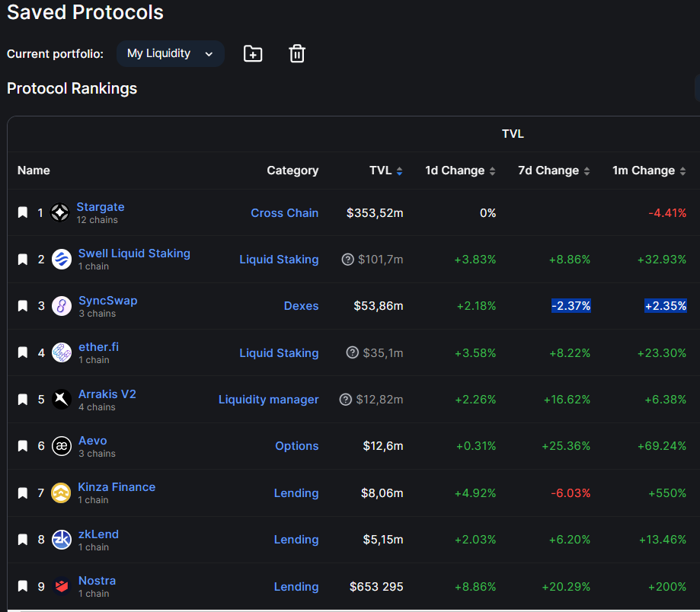The height and width of the screenshot is (612, 700).
Task: Toggle the bookmark for SyncSwap
Action: 23,305
